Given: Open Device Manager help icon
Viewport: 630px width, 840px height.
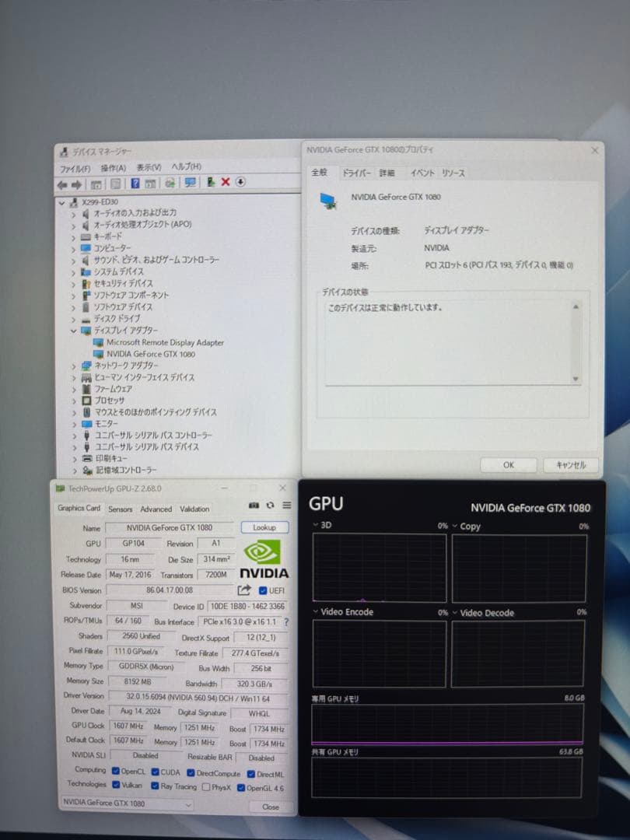Looking at the screenshot, I should tap(136, 183).
